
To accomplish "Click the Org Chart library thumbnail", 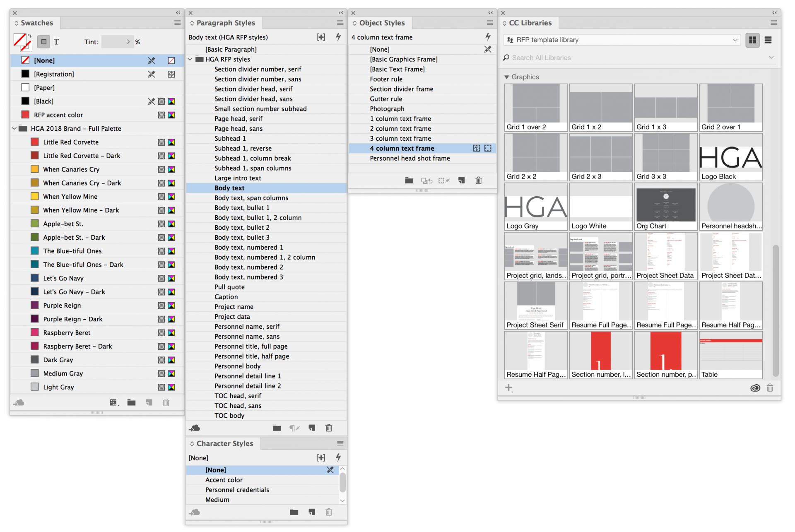I will point(665,206).
